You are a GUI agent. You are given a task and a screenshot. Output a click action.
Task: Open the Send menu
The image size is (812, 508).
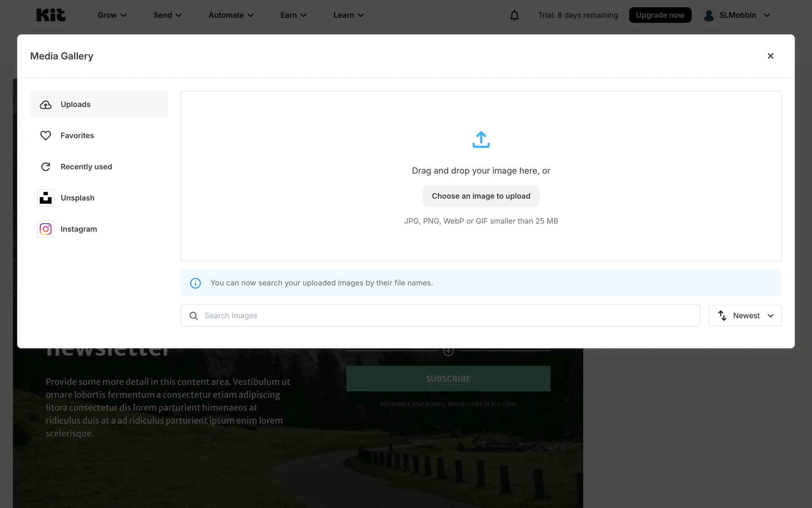pyautogui.click(x=167, y=15)
